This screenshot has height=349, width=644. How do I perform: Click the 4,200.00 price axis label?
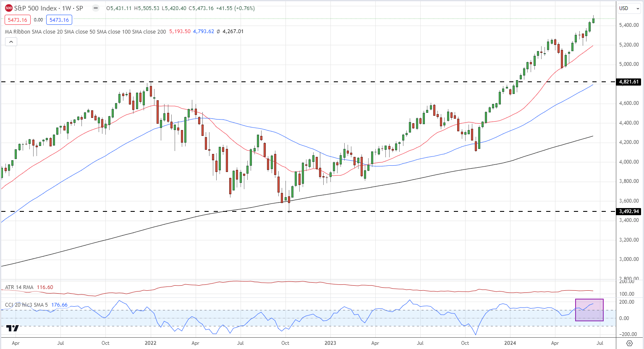click(x=629, y=142)
